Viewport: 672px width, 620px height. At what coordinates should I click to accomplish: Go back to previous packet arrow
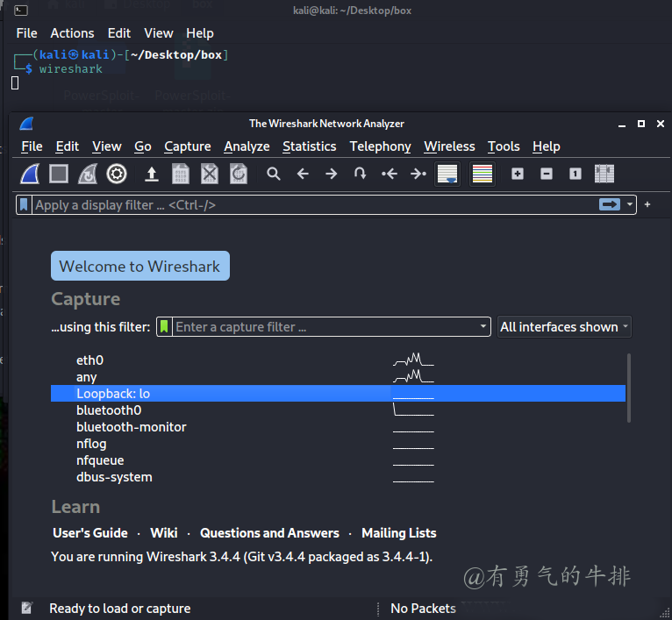point(303,174)
